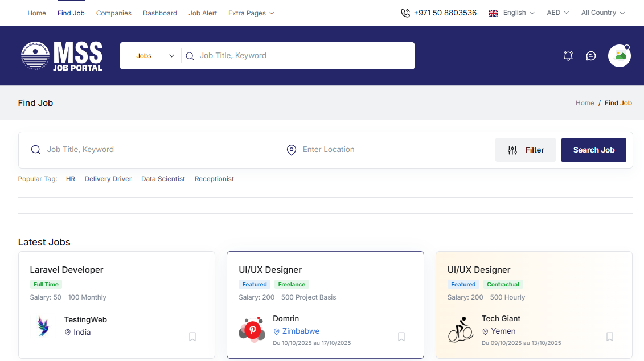Click the phone icon beside the number
The height and width of the screenshot is (361, 644).
[x=405, y=13]
